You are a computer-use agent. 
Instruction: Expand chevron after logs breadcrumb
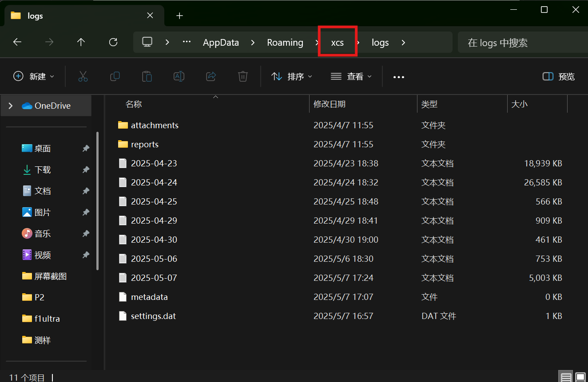(403, 42)
